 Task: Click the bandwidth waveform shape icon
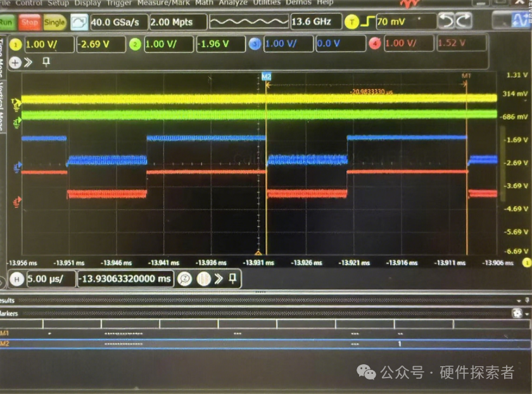[249, 22]
